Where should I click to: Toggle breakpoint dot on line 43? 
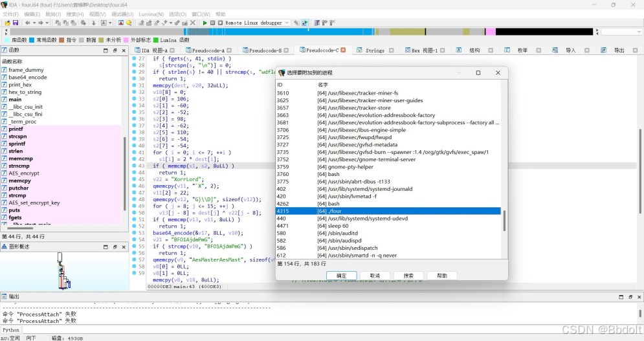[135, 166]
